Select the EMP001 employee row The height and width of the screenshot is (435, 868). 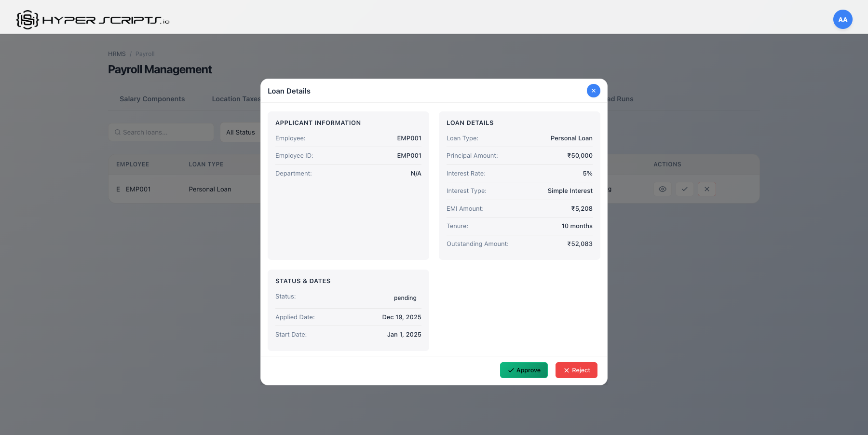(x=138, y=189)
